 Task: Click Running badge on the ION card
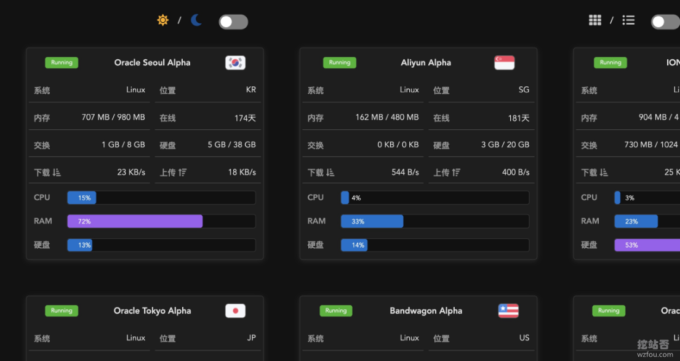[610, 62]
